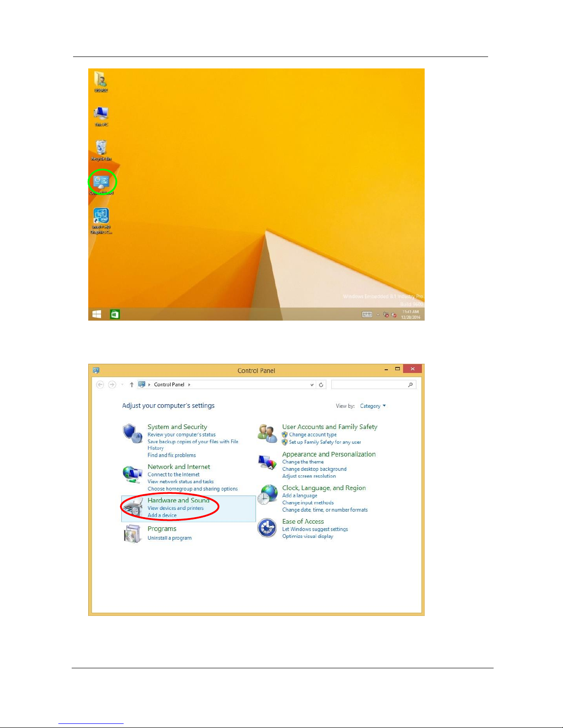Click the Windows Start button
The width and height of the screenshot is (563, 728).
point(97,314)
